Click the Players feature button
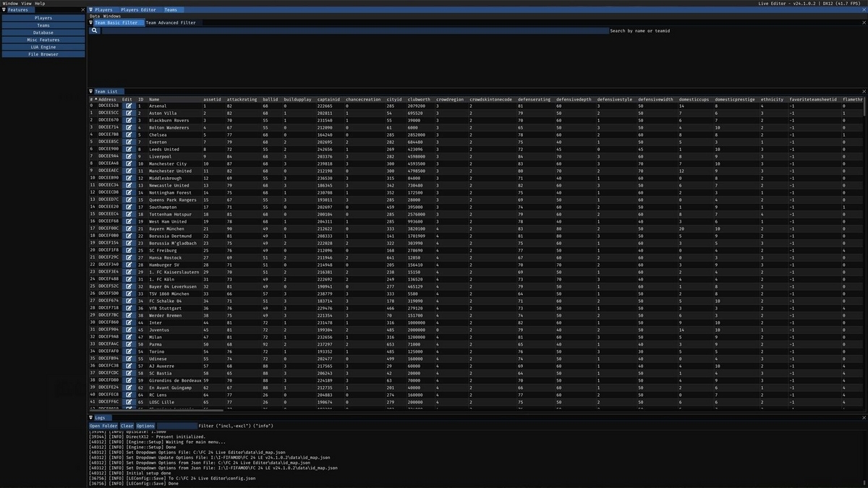The image size is (868, 488). click(x=43, y=18)
